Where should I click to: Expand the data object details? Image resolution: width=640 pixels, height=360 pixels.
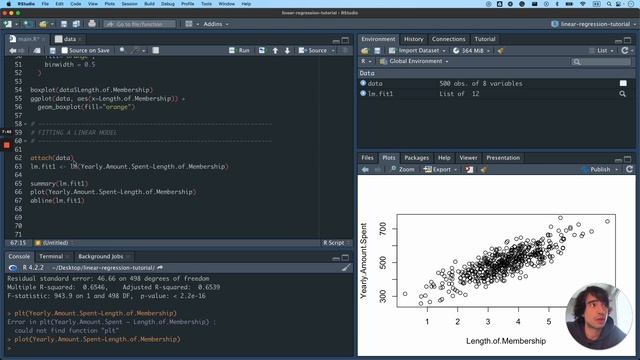pyautogui.click(x=363, y=83)
